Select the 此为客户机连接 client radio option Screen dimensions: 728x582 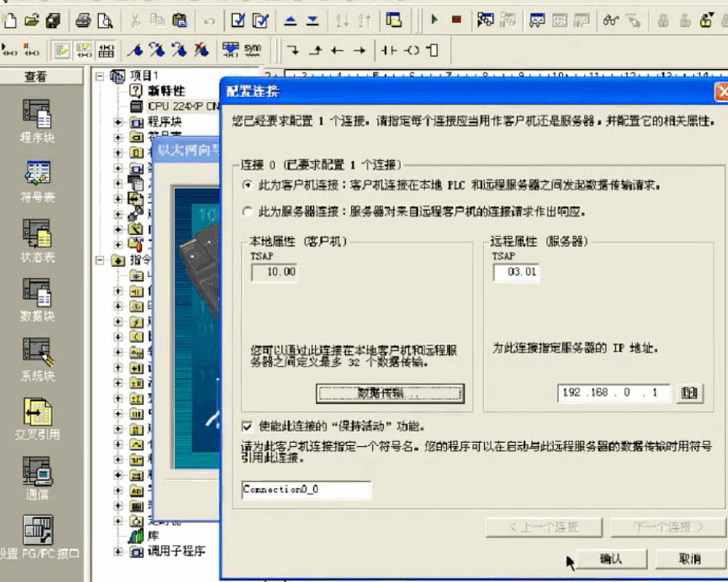click(x=248, y=186)
